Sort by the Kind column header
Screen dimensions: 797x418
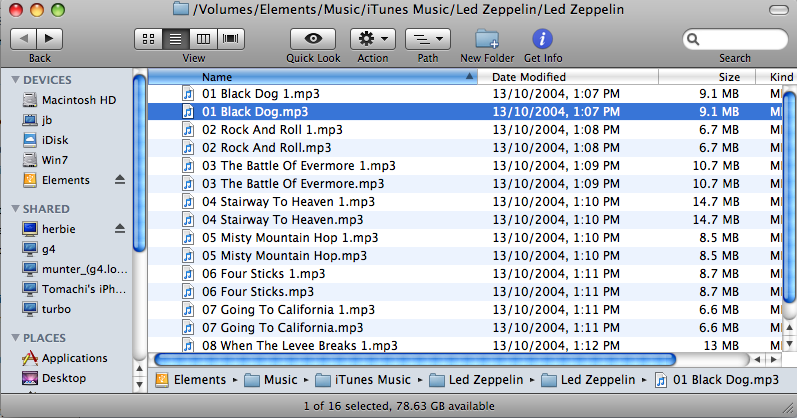[x=776, y=77]
